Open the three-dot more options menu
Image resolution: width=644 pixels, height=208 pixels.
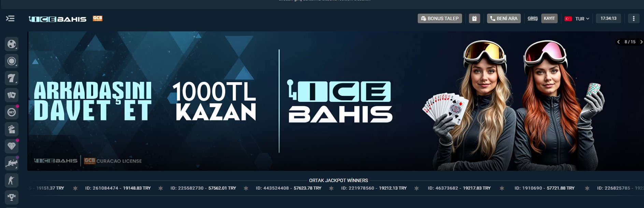633,18
